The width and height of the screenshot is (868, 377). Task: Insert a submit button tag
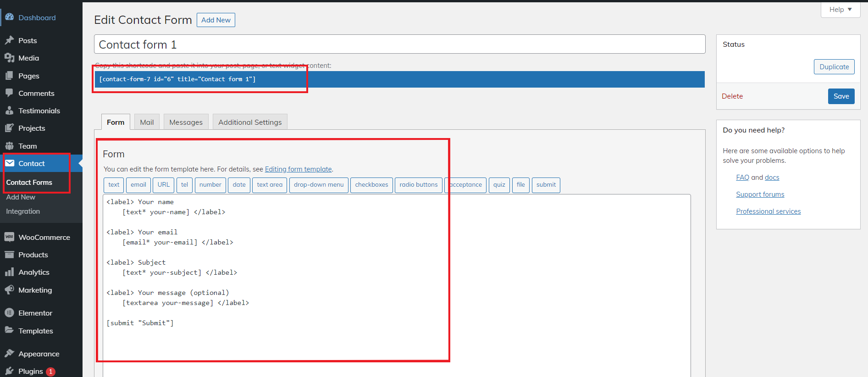(x=546, y=185)
